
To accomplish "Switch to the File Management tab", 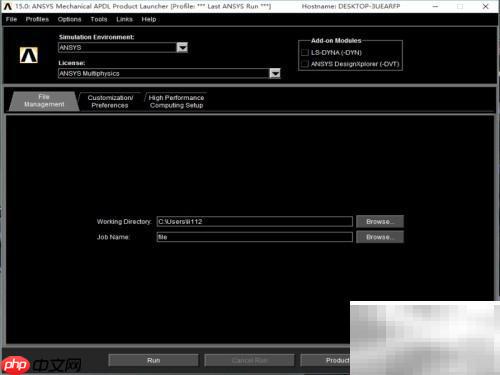I will coord(44,101).
